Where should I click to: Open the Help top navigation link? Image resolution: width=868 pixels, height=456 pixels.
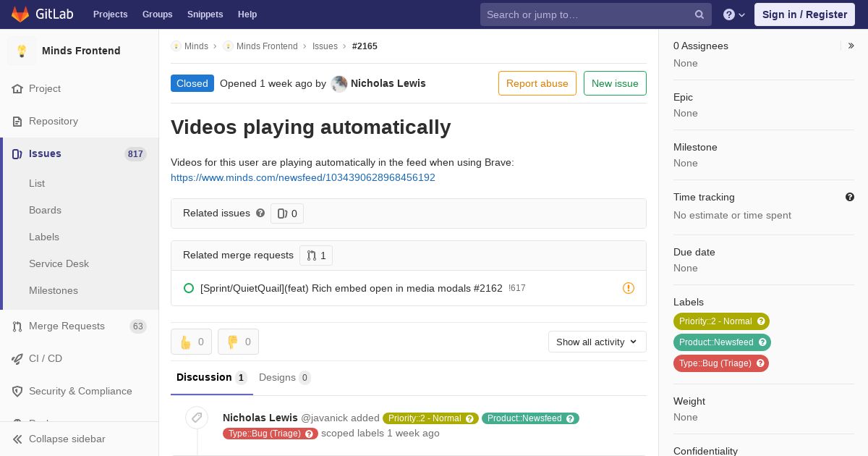(x=247, y=14)
